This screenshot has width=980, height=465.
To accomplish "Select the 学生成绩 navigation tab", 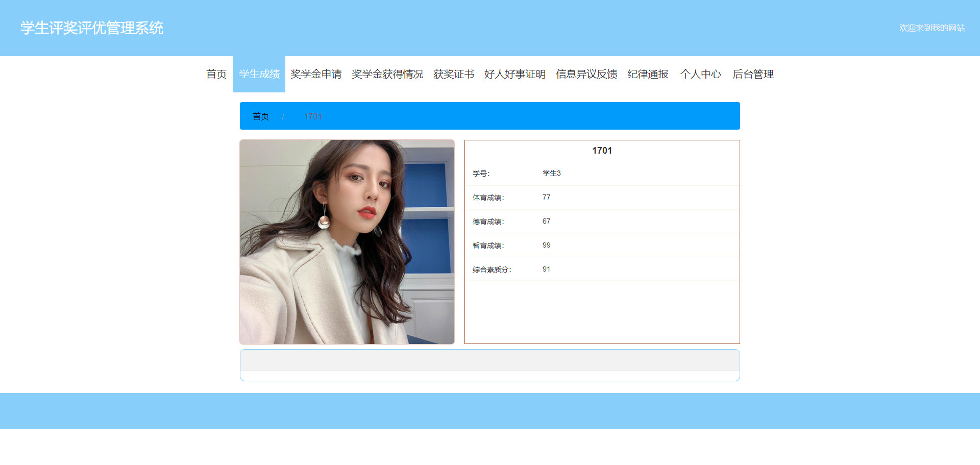I will click(259, 74).
